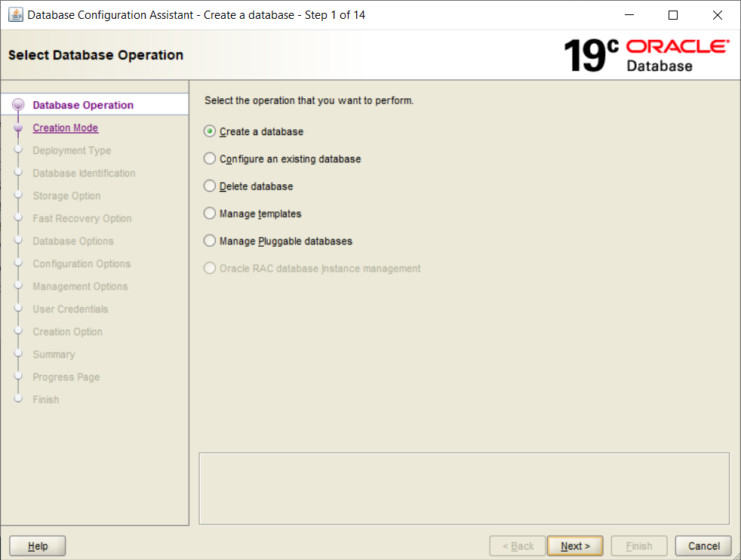Click the Select Database Operation heading
Screen dimensions: 741x560
point(96,55)
